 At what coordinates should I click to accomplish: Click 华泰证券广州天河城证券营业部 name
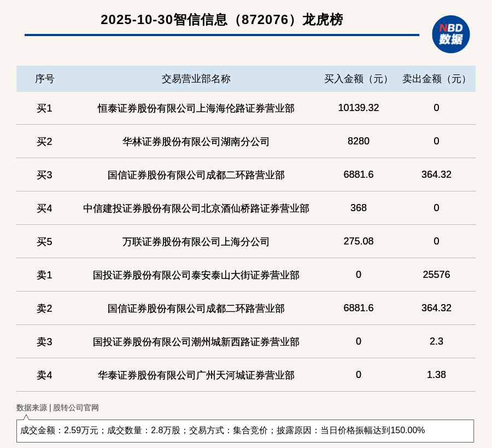pyautogui.click(x=196, y=375)
